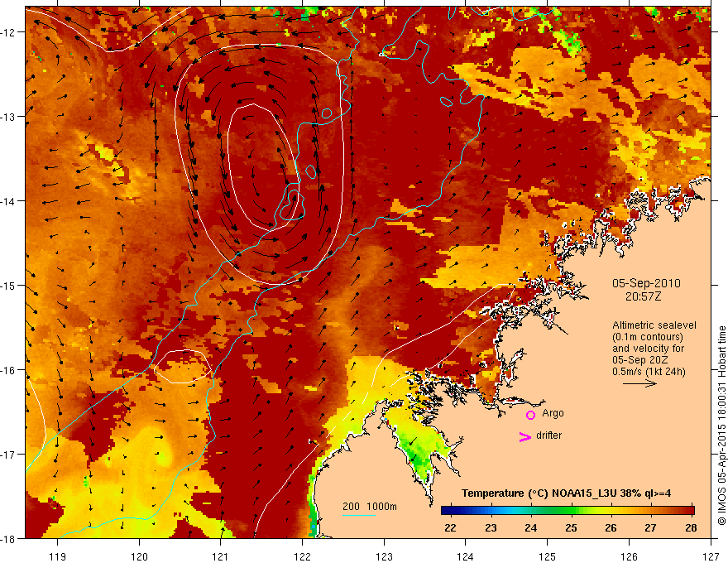The height and width of the screenshot is (563, 728).
Task: Click longitude label 119 on bottom axis
Action: [x=58, y=556]
